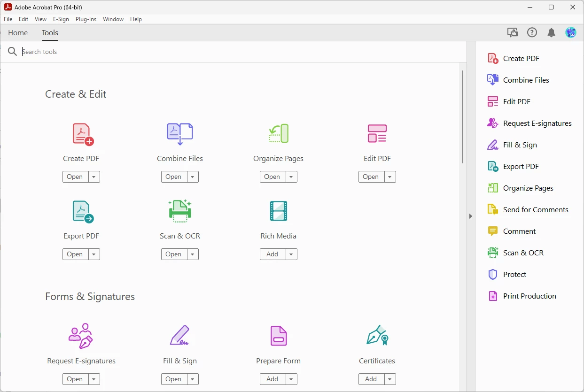584x392 pixels.
Task: Click Open button under Export PDF
Action: [75, 254]
